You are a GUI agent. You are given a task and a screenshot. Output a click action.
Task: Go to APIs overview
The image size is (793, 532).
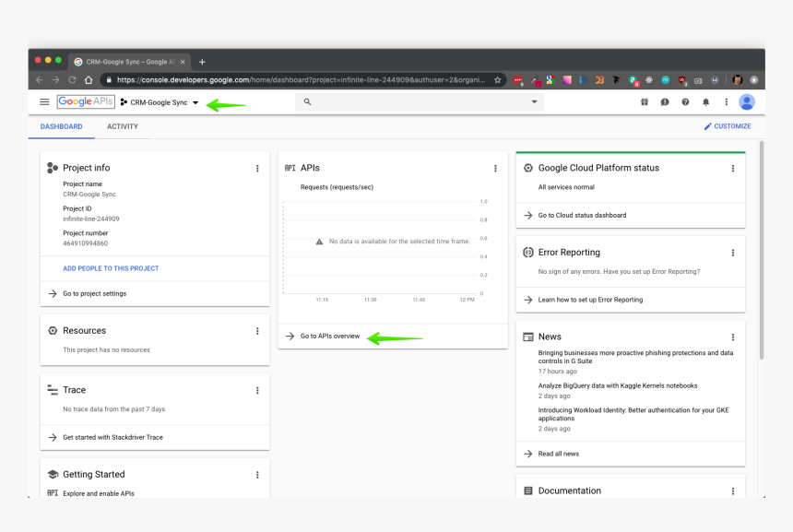click(329, 337)
